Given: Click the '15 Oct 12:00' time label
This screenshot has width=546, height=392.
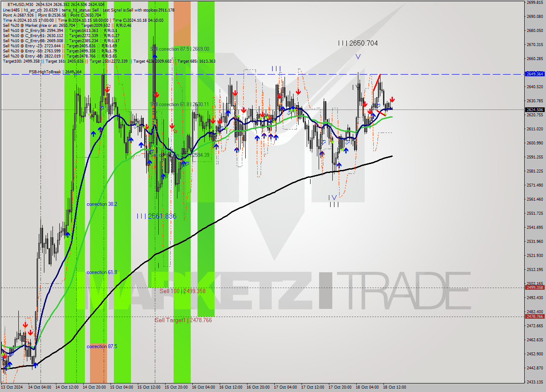Looking at the screenshot, I should click(x=149, y=387).
